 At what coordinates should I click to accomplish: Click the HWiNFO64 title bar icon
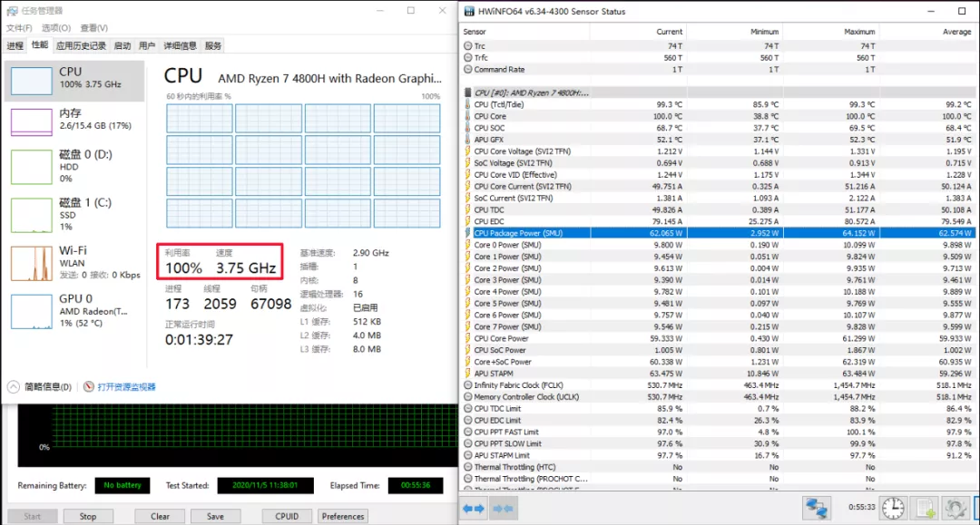[x=469, y=11]
